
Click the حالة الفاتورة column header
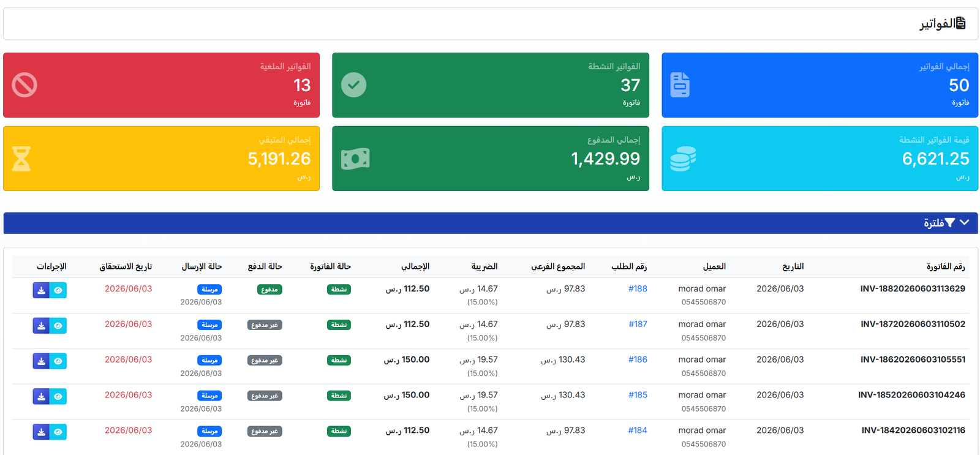(x=330, y=266)
